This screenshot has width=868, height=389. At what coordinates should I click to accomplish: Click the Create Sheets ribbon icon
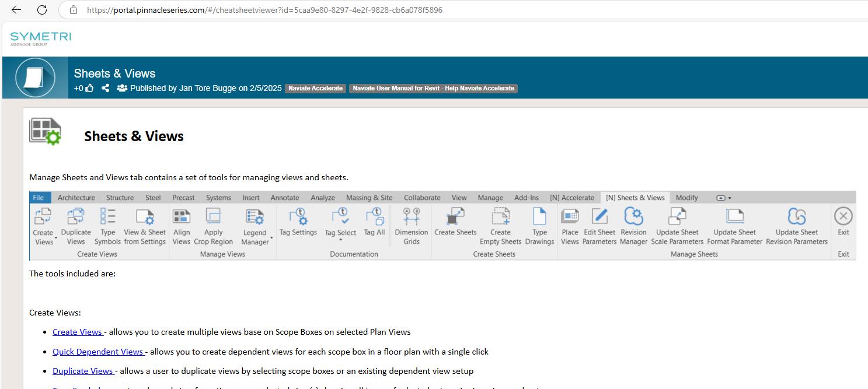pyautogui.click(x=455, y=217)
